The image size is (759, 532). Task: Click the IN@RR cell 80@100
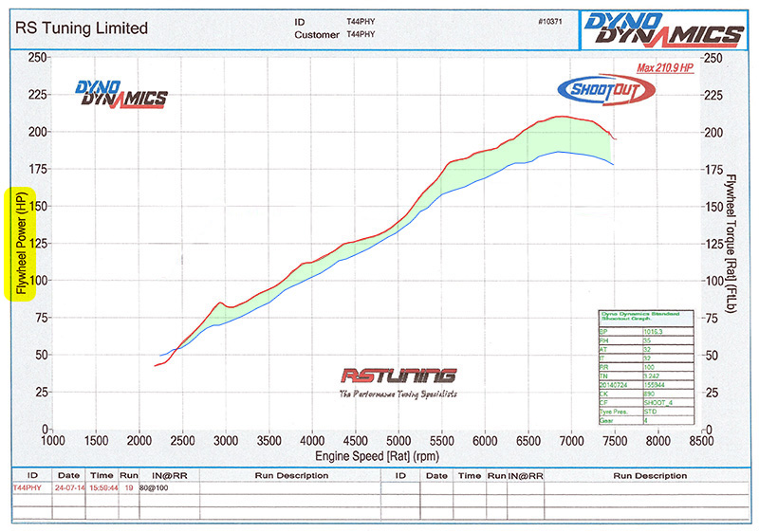coord(154,487)
